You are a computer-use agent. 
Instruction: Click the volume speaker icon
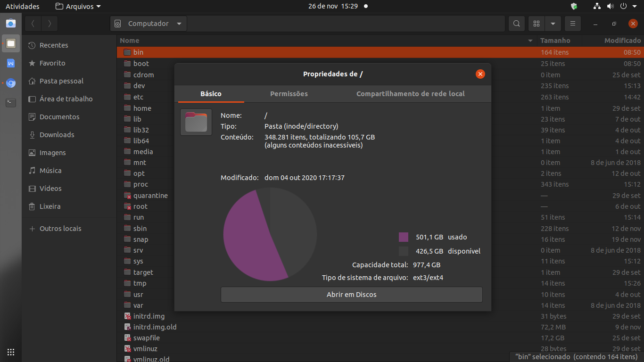610,6
